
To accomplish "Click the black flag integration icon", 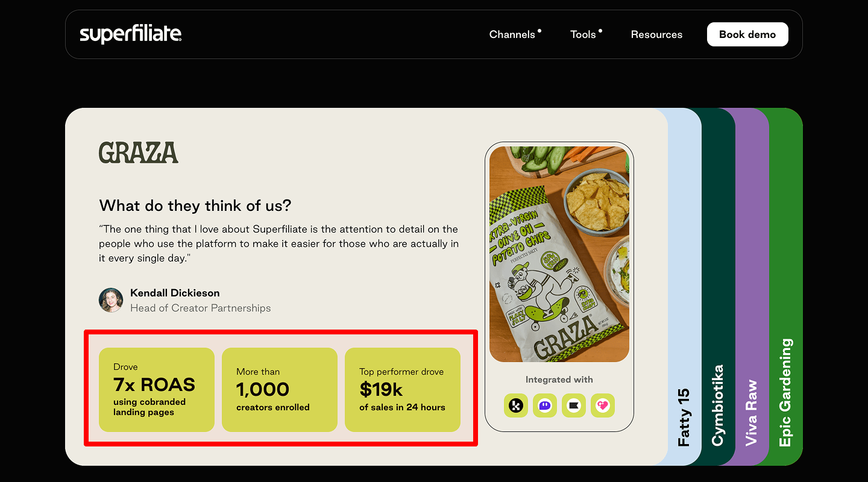I will [574, 405].
